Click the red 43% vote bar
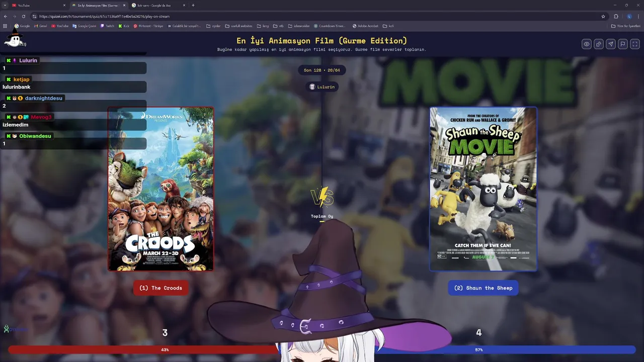The image size is (644, 362). click(x=143, y=349)
